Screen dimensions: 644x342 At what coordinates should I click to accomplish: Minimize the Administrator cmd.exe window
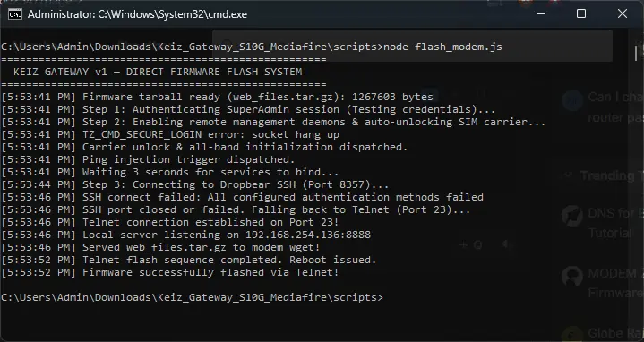coord(541,14)
